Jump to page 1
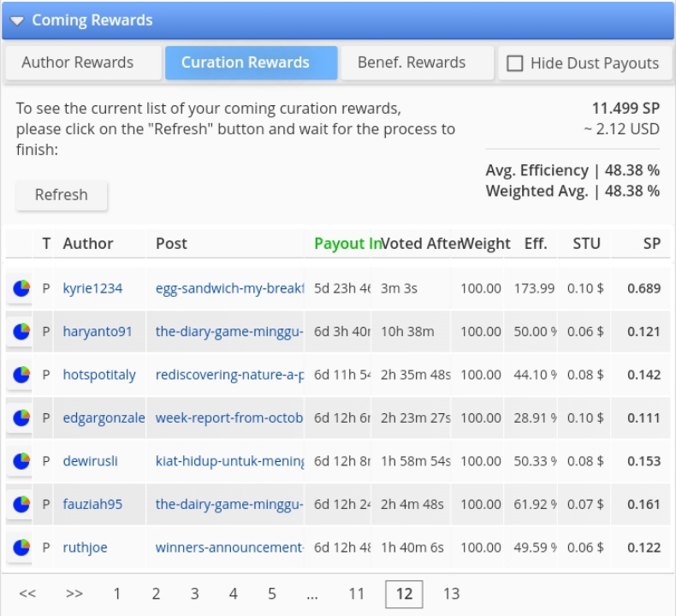676x616 pixels. point(117,594)
